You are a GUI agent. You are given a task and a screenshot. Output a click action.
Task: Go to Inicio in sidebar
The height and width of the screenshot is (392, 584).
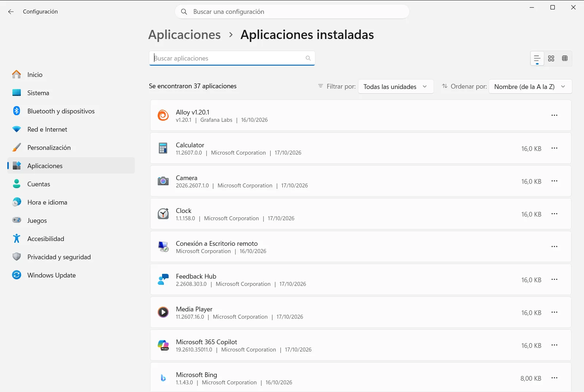71,74
